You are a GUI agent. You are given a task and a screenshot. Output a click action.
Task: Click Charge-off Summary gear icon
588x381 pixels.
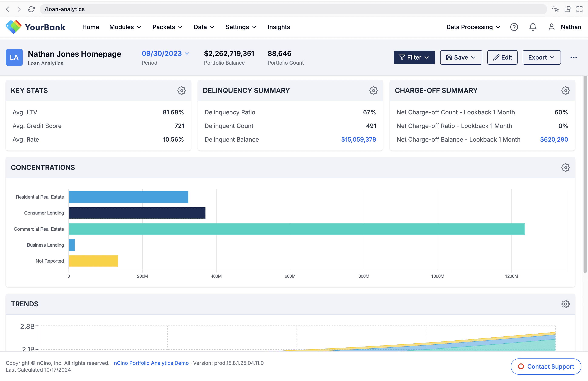click(565, 91)
